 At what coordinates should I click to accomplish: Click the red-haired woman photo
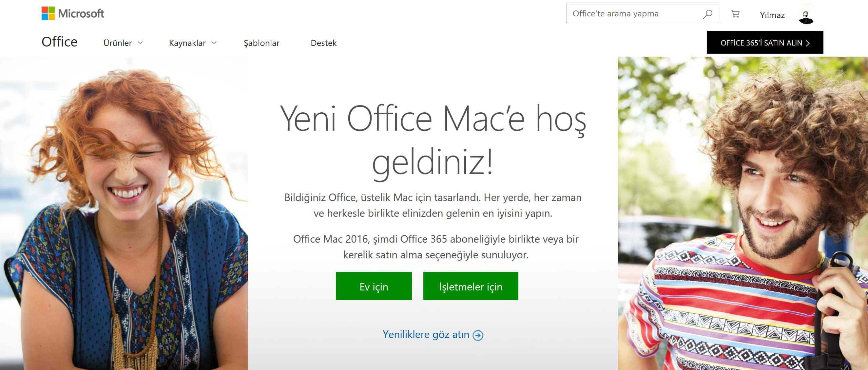pos(124,213)
